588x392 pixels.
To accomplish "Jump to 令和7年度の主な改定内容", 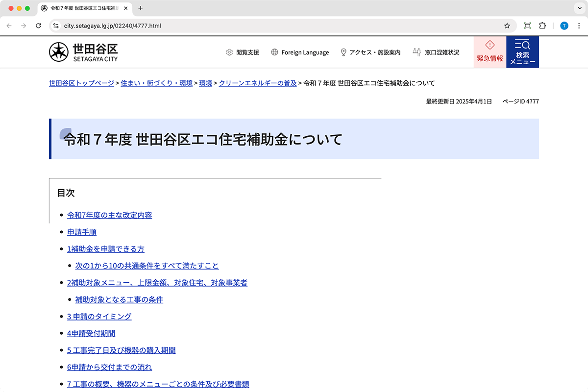I will (110, 215).
